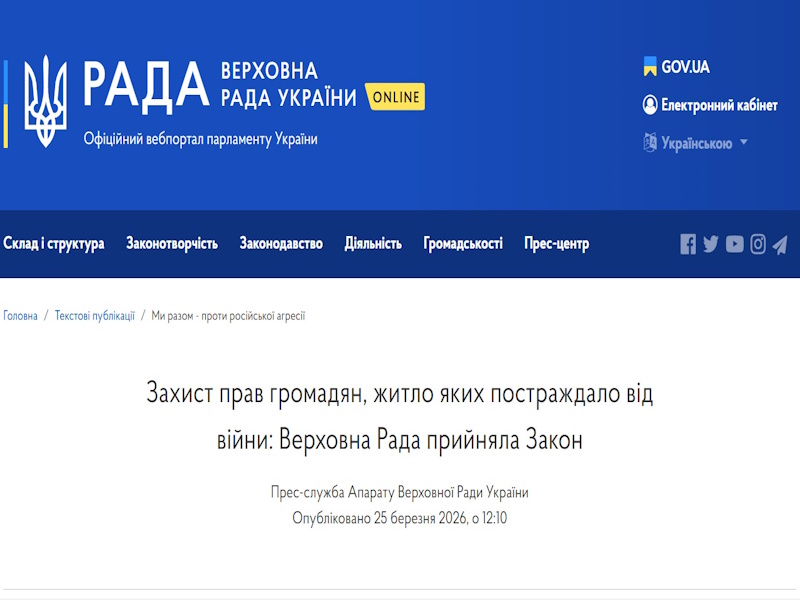The image size is (800, 600).
Task: Click the yellow ONLINE badge
Action: pos(396,96)
